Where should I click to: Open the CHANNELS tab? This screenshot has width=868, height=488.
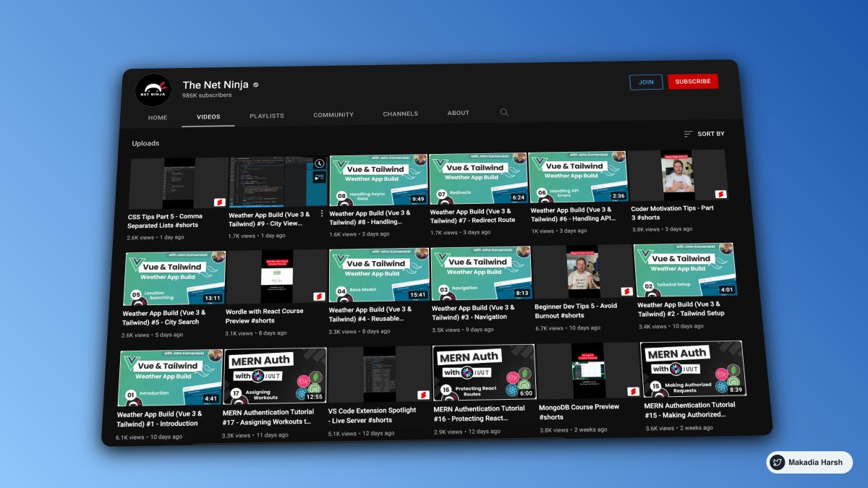[x=400, y=114]
